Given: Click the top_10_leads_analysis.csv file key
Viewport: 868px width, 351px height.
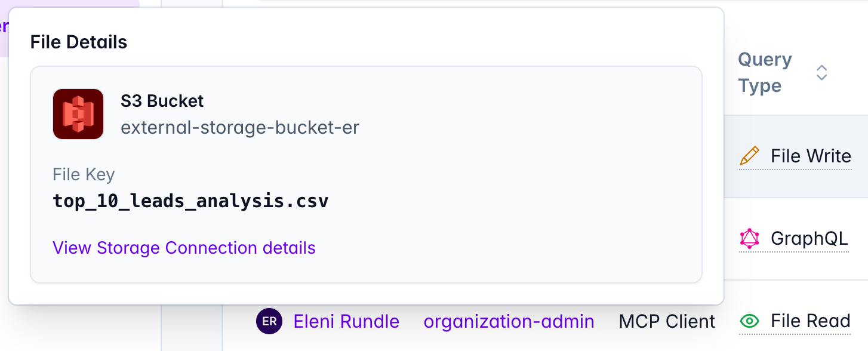Looking at the screenshot, I should (x=190, y=201).
